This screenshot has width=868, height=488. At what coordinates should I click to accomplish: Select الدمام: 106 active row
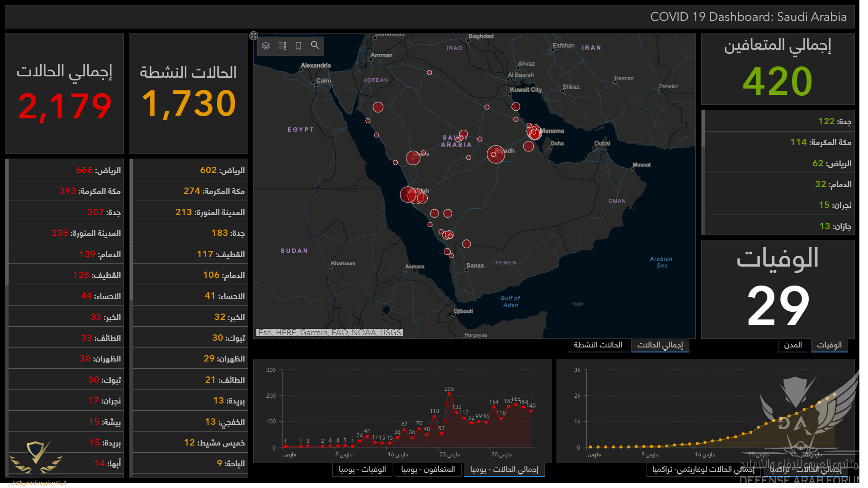(190, 275)
